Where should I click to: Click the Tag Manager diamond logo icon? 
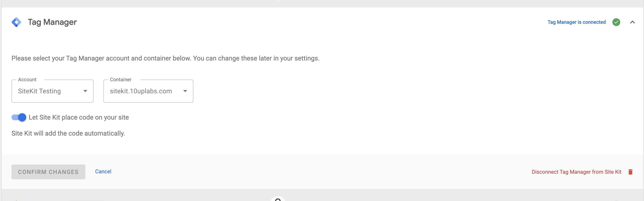click(x=17, y=22)
